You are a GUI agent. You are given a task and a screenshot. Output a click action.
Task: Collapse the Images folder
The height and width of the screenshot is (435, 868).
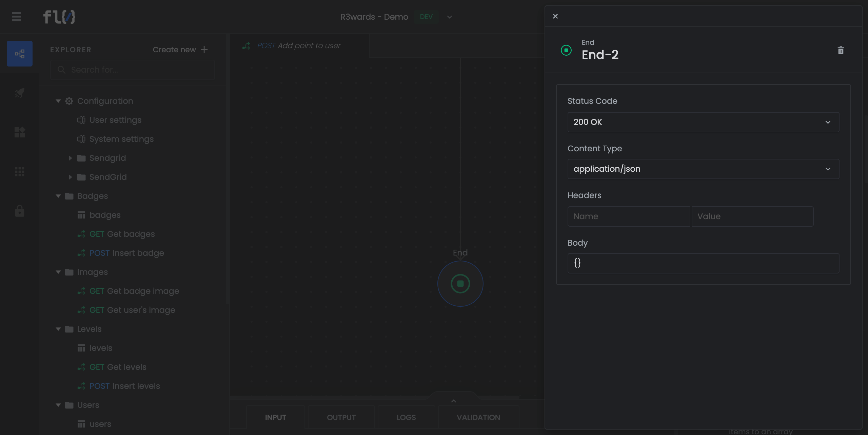click(58, 272)
